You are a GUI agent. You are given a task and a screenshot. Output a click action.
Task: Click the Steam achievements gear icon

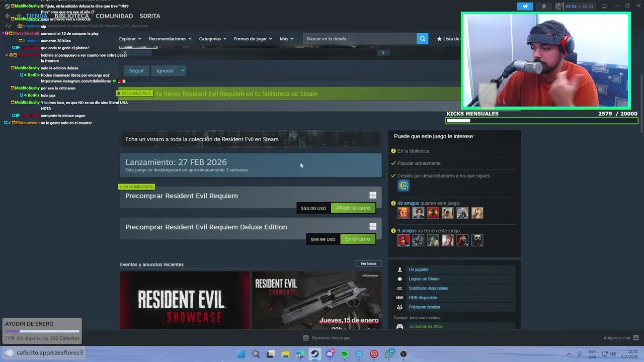[x=400, y=279]
